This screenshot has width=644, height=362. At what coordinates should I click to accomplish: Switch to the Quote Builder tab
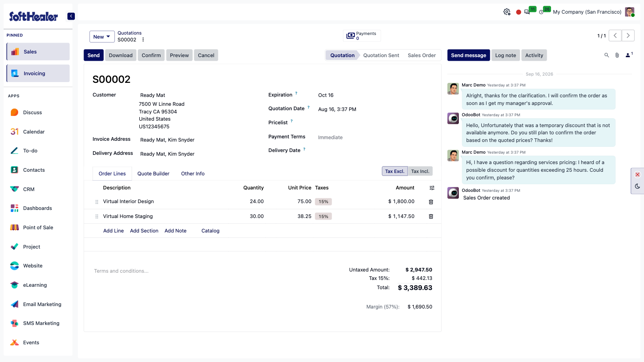[x=153, y=174]
